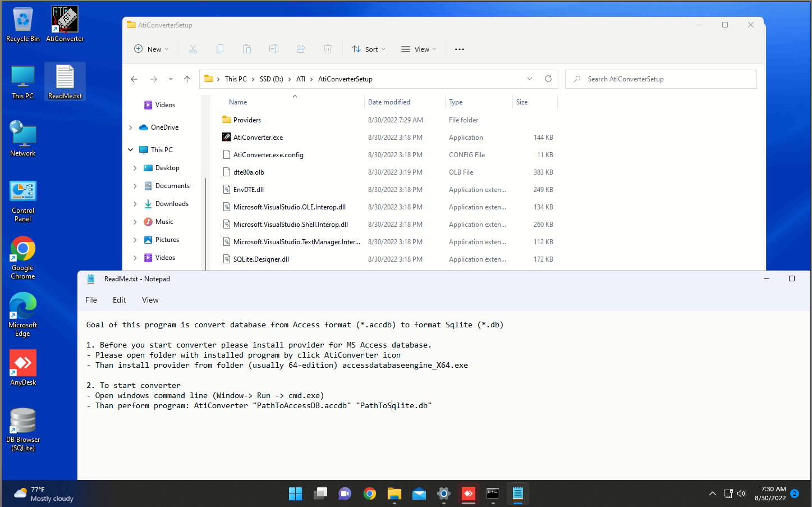Open the Notepad File menu

pos(91,300)
